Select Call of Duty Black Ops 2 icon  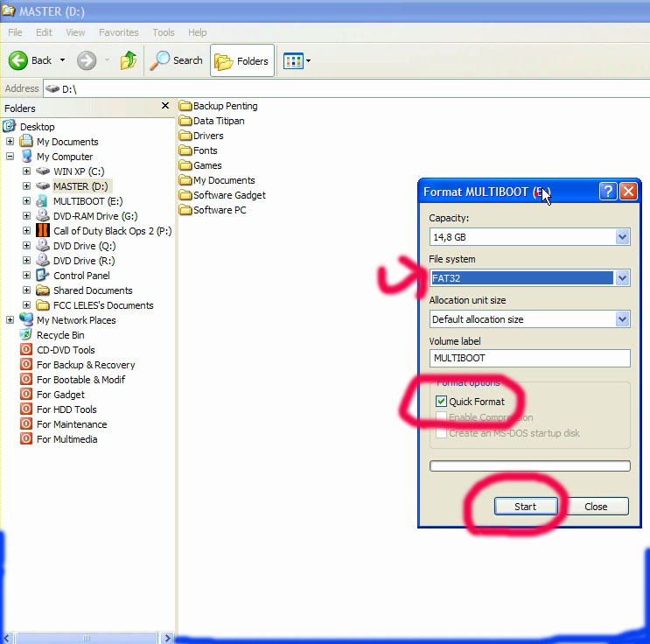click(43, 231)
